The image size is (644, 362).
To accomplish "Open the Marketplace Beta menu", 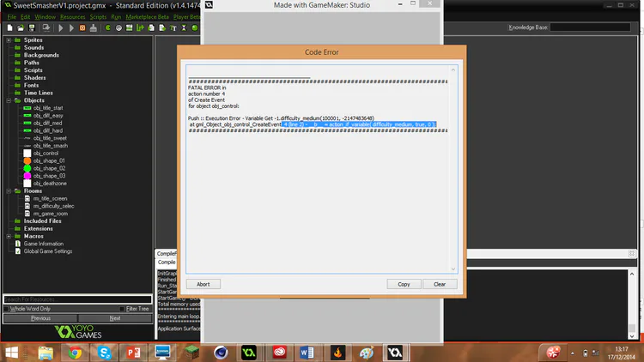I will (148, 17).
